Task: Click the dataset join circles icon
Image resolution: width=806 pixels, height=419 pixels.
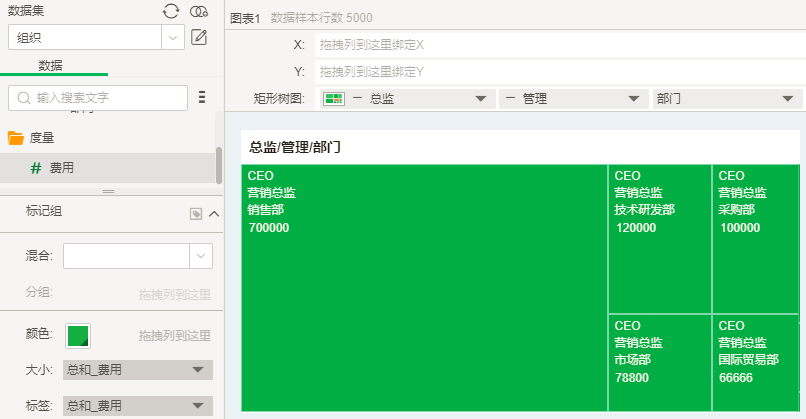Action: [x=199, y=11]
